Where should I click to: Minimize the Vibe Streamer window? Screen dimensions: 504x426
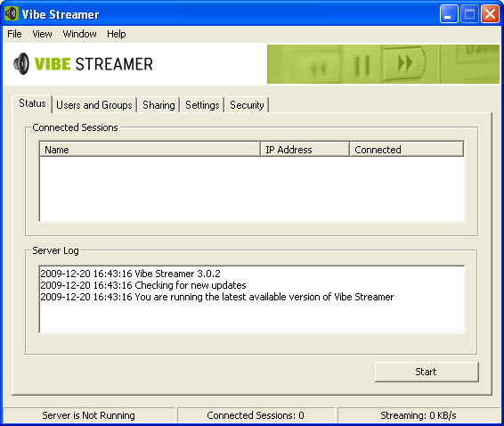point(449,14)
